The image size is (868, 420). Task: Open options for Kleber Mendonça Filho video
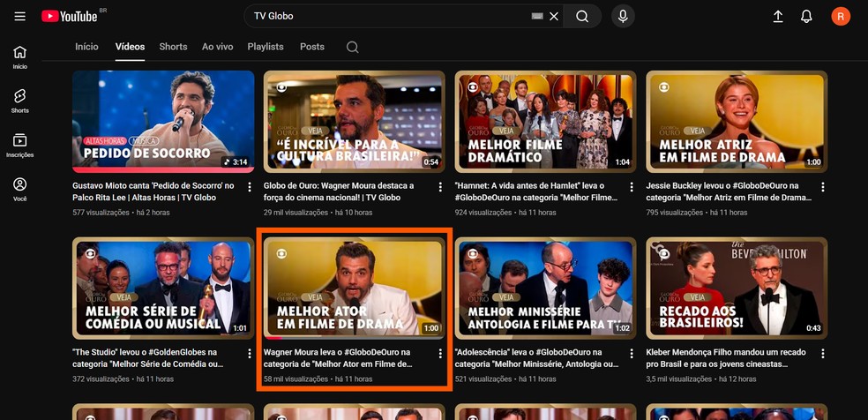pos(823,353)
